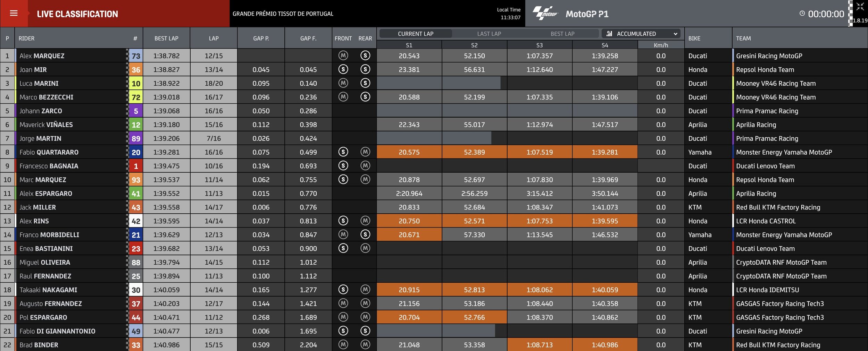Click Alex Rins's front tyre S icon
The image size is (868, 351).
click(x=343, y=221)
